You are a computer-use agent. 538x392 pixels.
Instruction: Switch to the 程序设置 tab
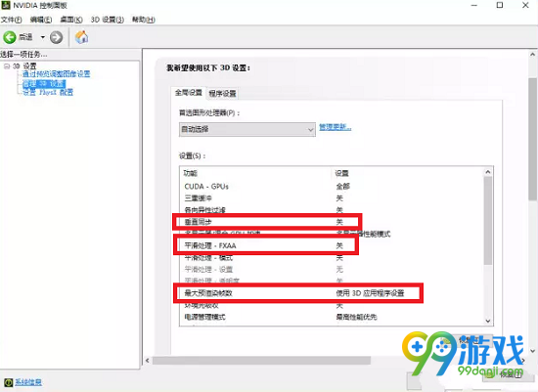click(x=222, y=93)
